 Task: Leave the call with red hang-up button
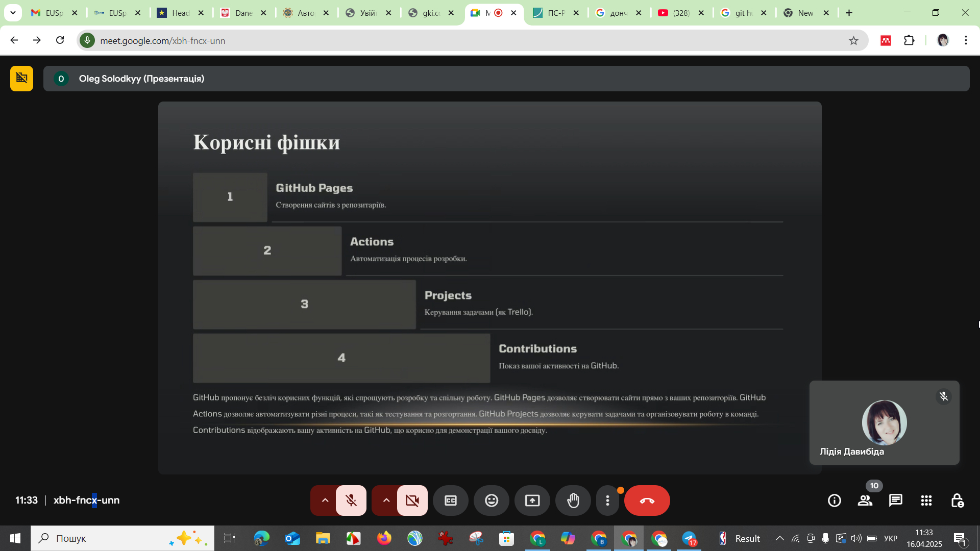(x=647, y=500)
